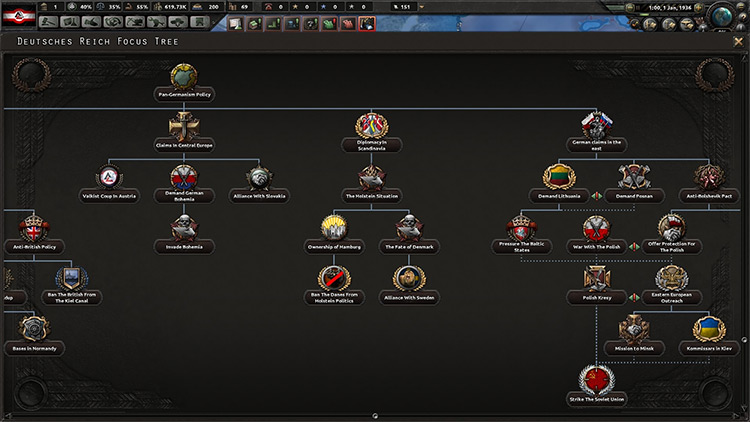Image resolution: width=750 pixels, height=422 pixels.
Task: Select the Anti-British Policy focus
Action: (x=34, y=234)
